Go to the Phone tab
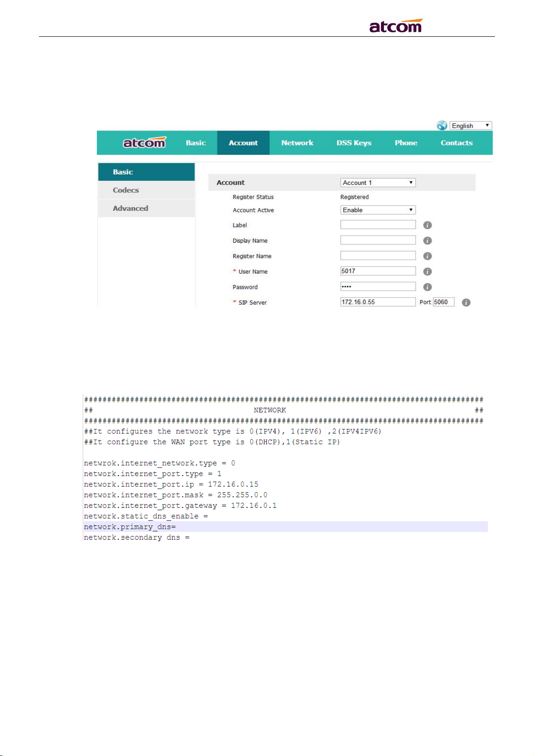534x756 pixels. [x=406, y=143]
